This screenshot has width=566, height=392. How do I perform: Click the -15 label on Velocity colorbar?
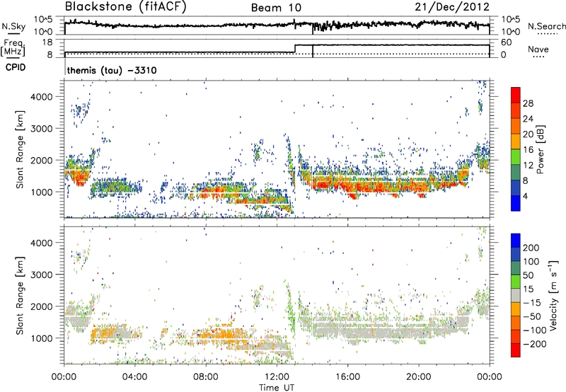[532, 302]
